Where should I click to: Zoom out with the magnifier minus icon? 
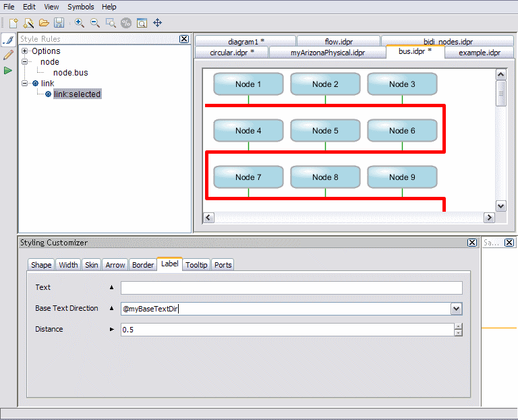(x=95, y=23)
